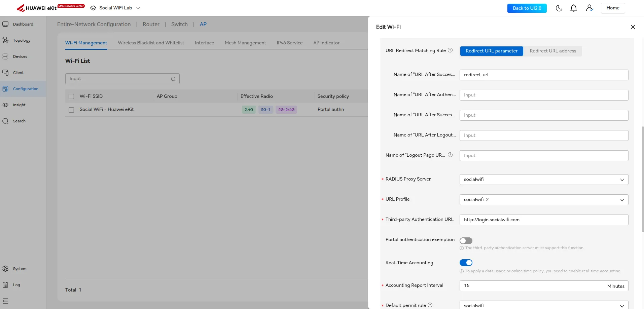Click the search magnifier in Wi-Fi list
Image resolution: width=644 pixels, height=309 pixels.
(x=173, y=79)
